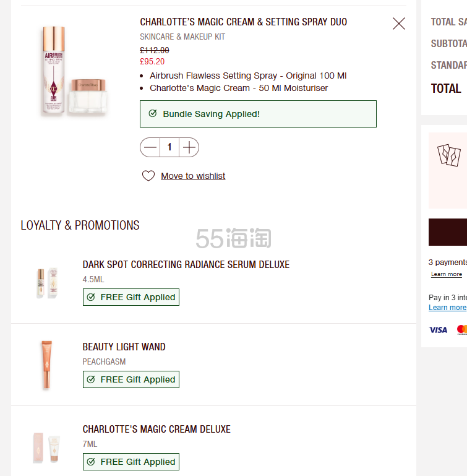
Task: Click the Dark Spot Serum FREE Gift Applied badge
Action: click(131, 297)
